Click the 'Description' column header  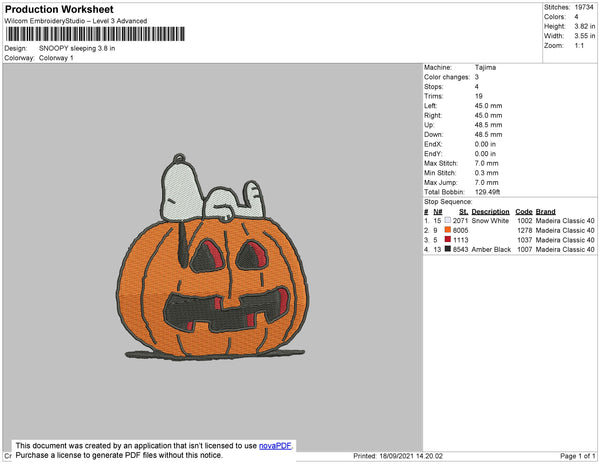click(490, 212)
